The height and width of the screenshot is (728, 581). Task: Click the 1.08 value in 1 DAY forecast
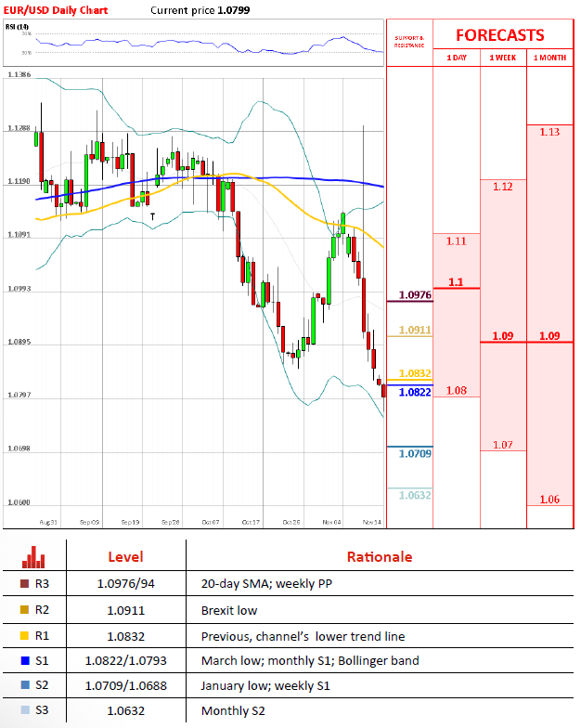[x=457, y=390]
